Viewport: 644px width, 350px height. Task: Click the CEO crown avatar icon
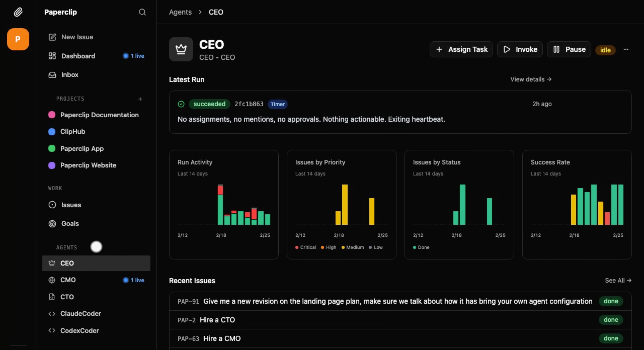pyautogui.click(x=181, y=49)
